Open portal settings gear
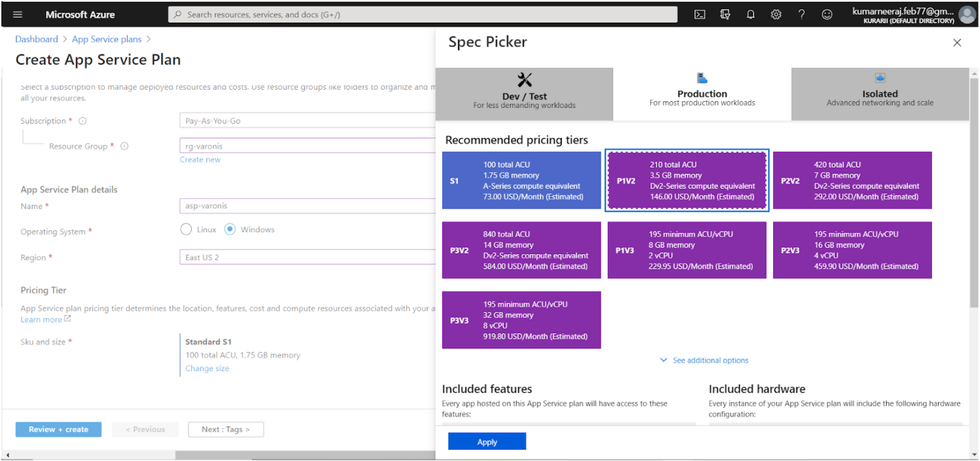The width and height of the screenshot is (980, 461). [776, 14]
